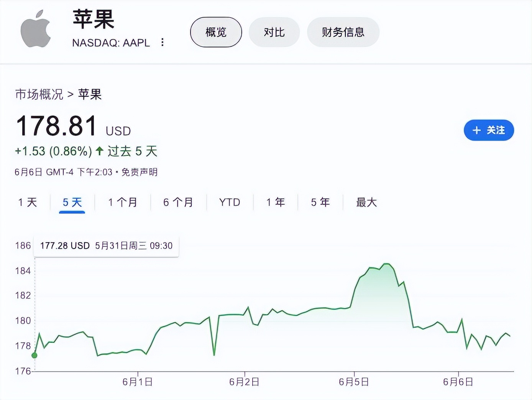Image resolution: width=532 pixels, height=400 pixels.
Task: Click the 关注 follow button
Action: pos(489,130)
